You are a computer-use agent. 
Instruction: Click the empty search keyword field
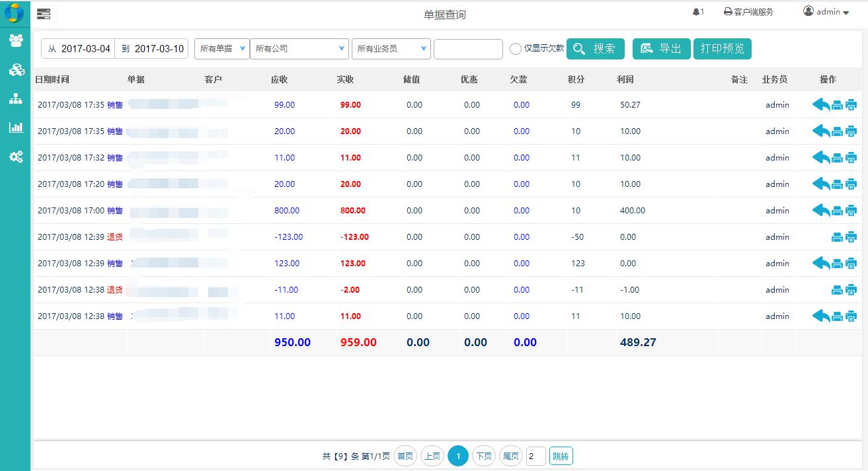tap(468, 49)
